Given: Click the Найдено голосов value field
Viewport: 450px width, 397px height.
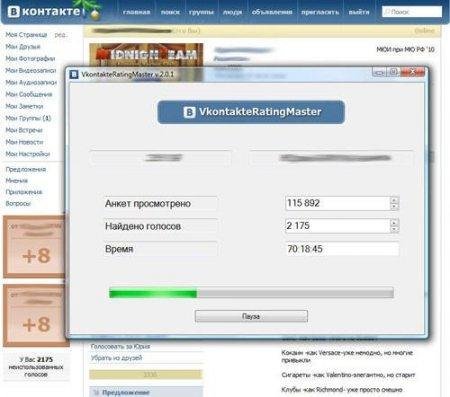Looking at the screenshot, I should [x=337, y=226].
